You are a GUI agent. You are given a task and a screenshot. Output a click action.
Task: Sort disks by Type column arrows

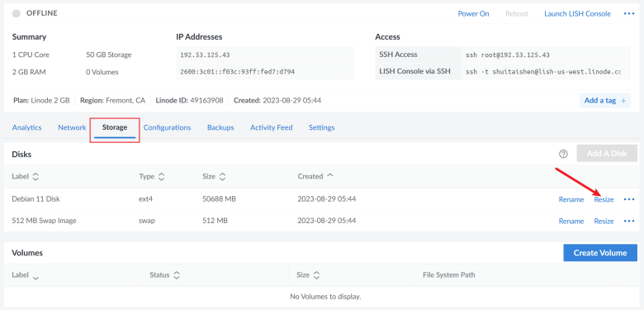tap(161, 177)
